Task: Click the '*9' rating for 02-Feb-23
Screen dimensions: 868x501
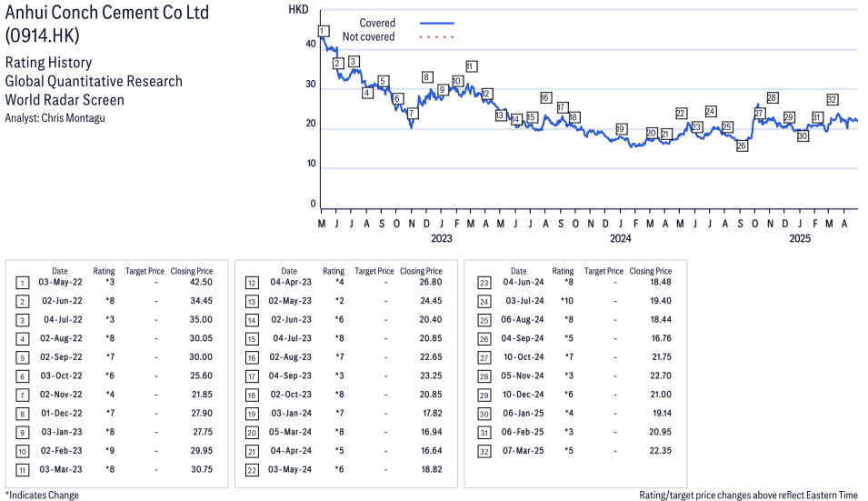Action: point(110,451)
